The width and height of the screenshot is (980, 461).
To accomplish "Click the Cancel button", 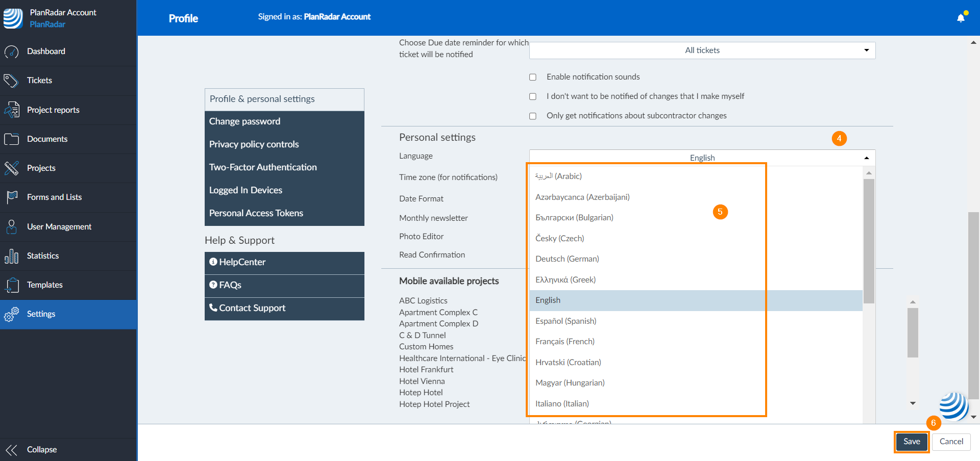I will tap(951, 442).
